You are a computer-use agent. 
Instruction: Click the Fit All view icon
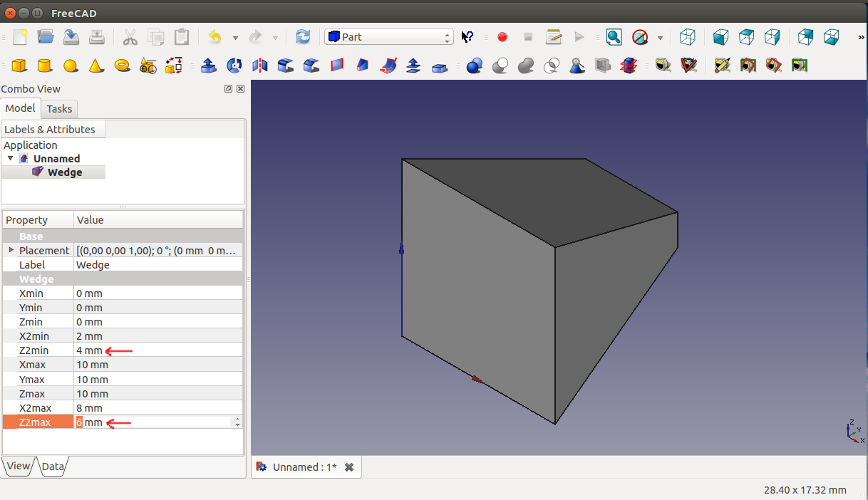coord(614,37)
